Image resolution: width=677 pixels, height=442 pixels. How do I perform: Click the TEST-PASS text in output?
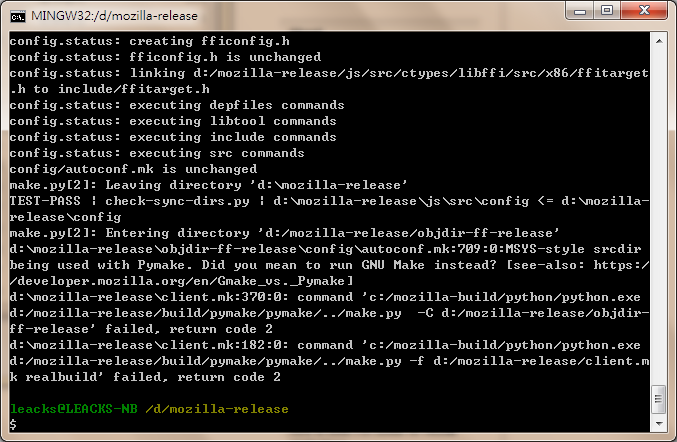45,201
